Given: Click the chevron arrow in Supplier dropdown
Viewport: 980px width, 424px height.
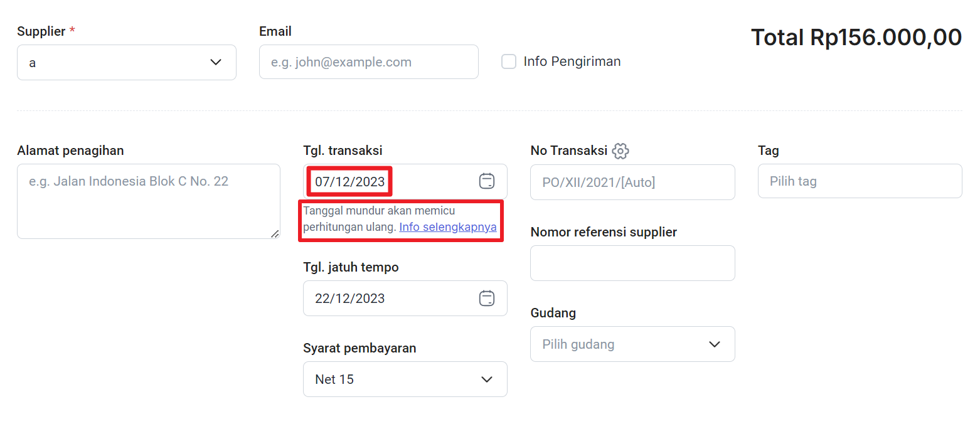Looking at the screenshot, I should 216,62.
